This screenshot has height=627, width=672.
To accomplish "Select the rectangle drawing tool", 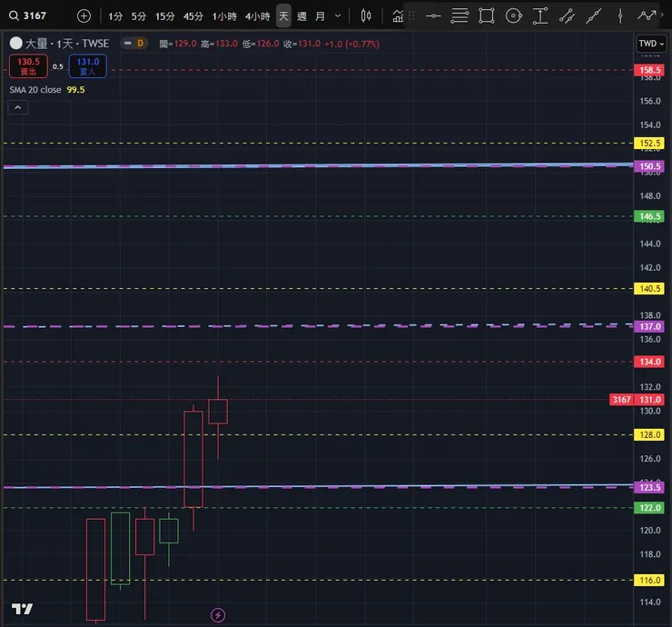I will pos(487,16).
